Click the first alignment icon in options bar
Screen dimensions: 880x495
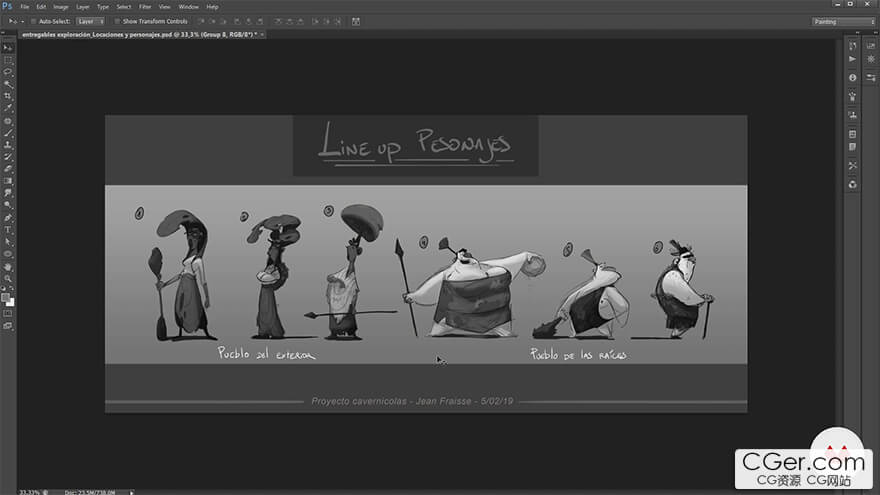coord(201,21)
